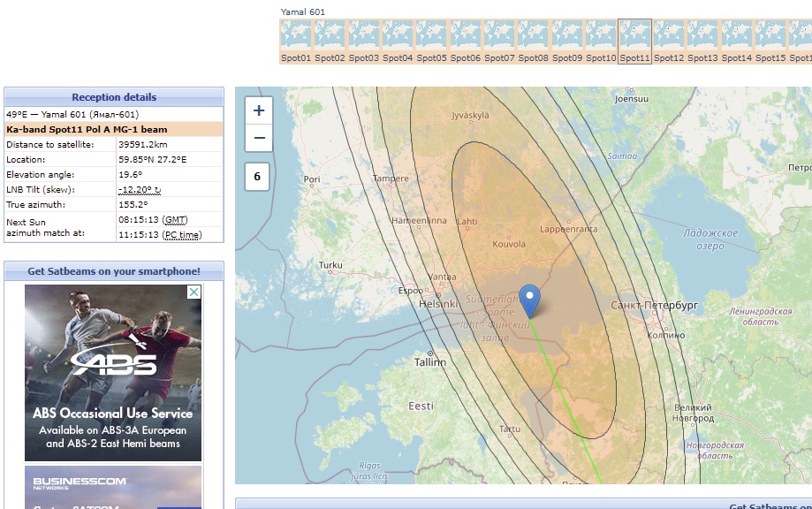Show the Spot15 beam footprint
Screen dimensions: 812x509
tap(770, 35)
